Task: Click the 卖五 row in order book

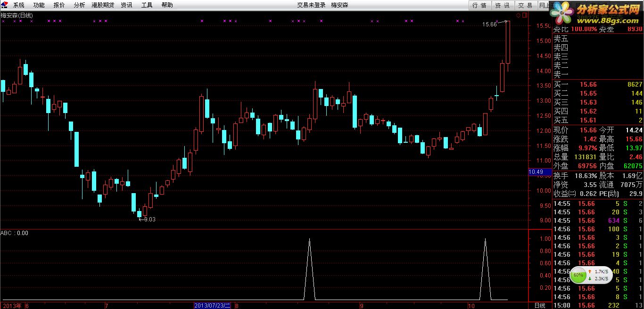Action: click(x=598, y=39)
